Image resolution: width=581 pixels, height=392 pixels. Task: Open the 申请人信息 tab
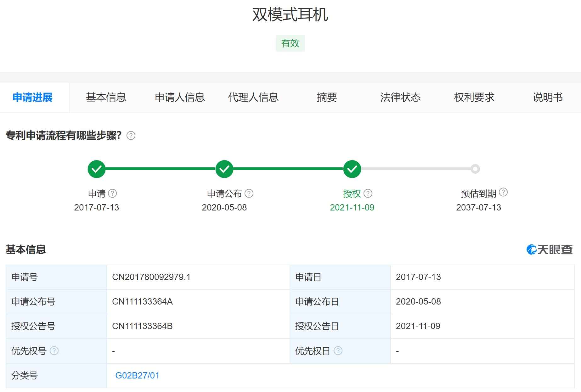[x=180, y=97]
